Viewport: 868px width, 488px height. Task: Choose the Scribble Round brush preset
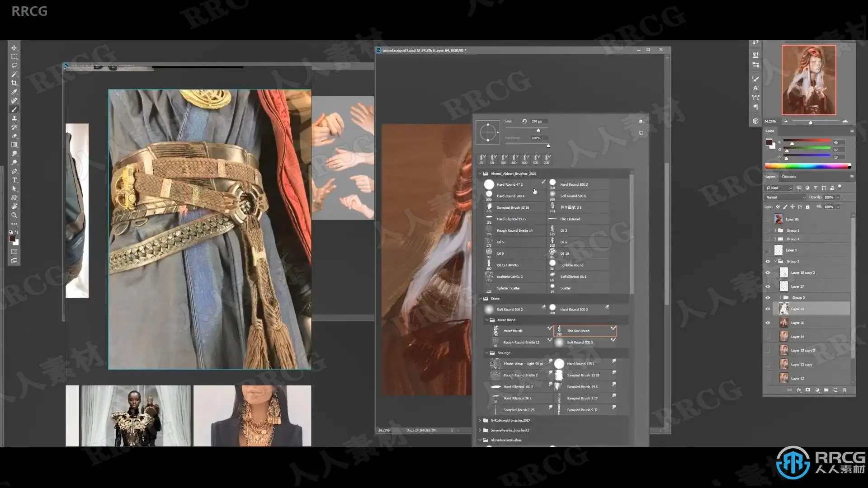(571, 265)
